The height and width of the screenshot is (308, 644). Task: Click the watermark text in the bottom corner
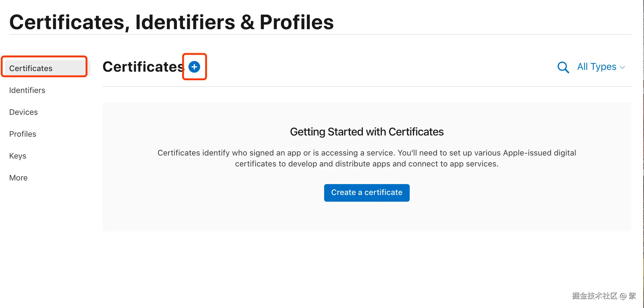(x=603, y=296)
